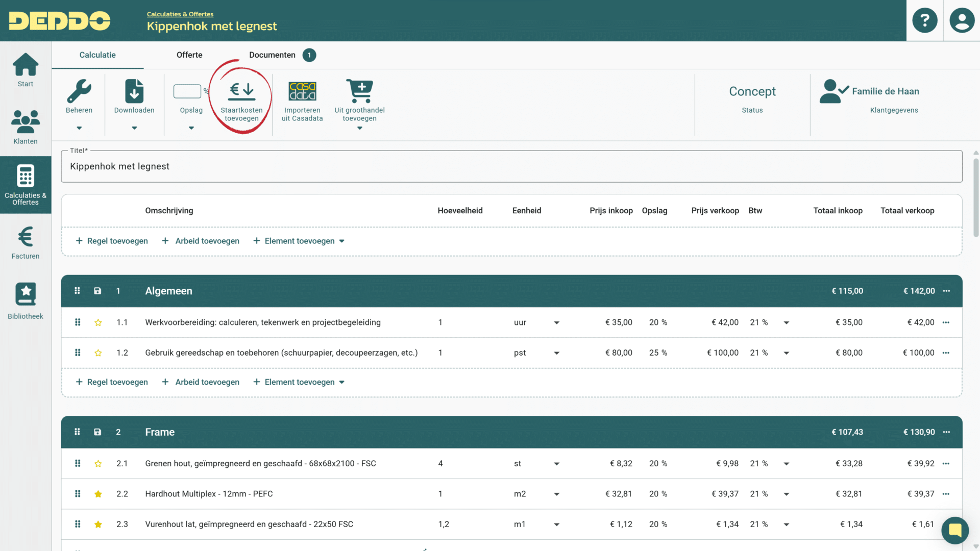Screen dimensions: 980x551
Task: Click opslag 25 % in row 1.2
Action: click(658, 353)
